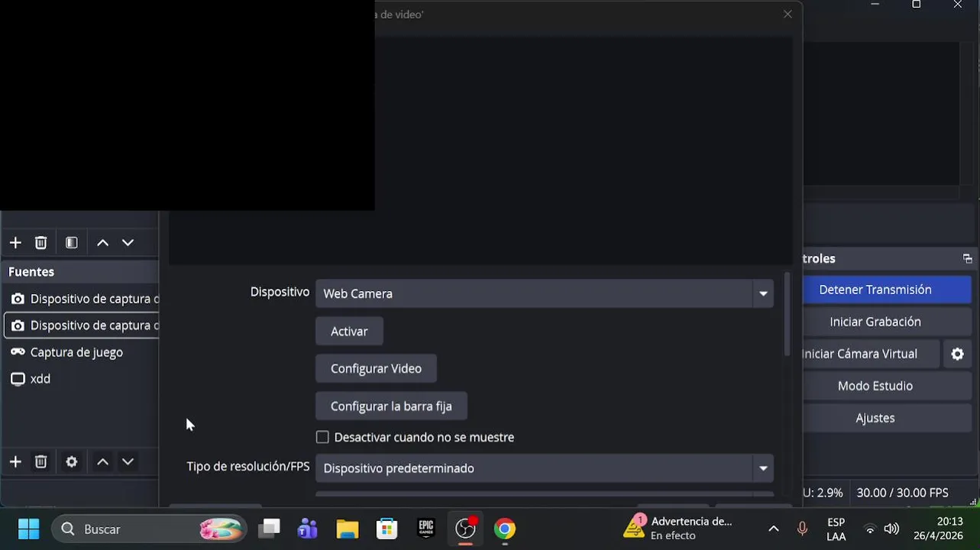Screen dimensions: 980x550
Task: Move scene down with the arrow above Fuentes
Action: 128,243
